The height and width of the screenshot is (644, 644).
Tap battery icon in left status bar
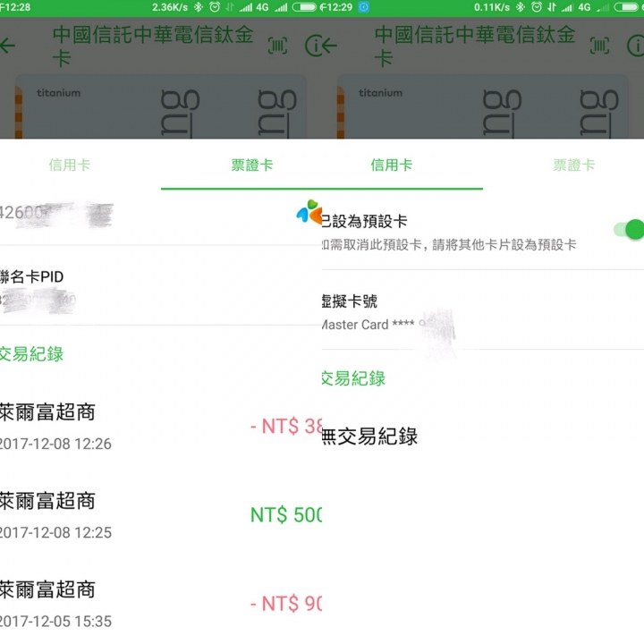point(304,7)
